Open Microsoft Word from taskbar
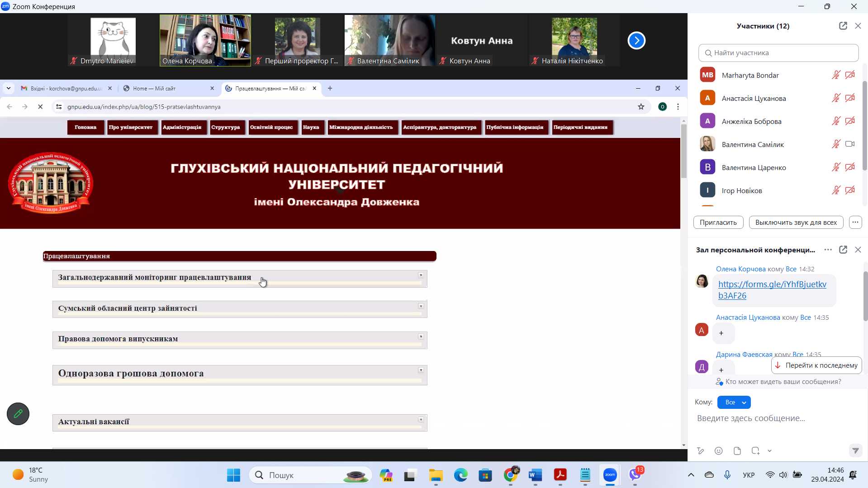 pos(536,475)
